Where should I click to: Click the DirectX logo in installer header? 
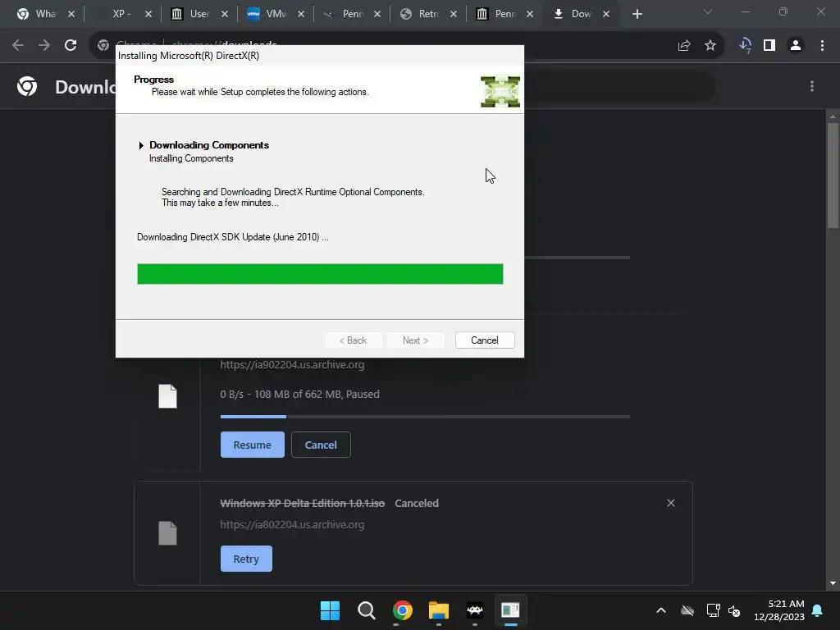(500, 92)
